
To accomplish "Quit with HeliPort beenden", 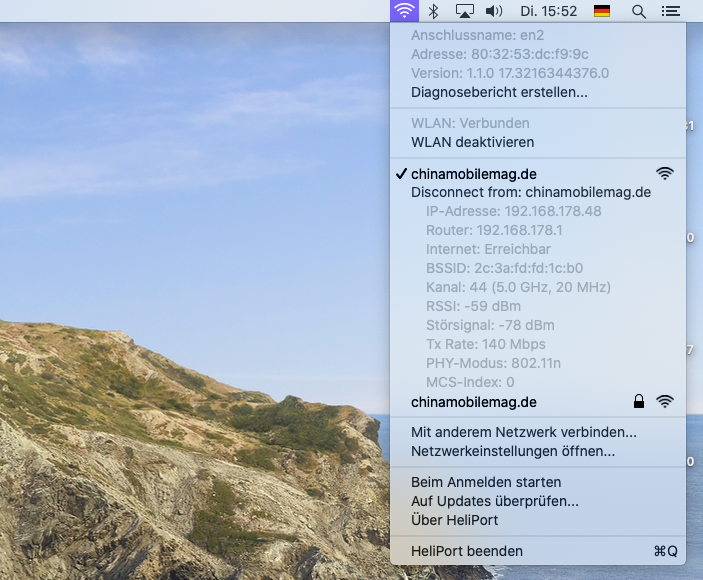I will (x=538, y=551).
